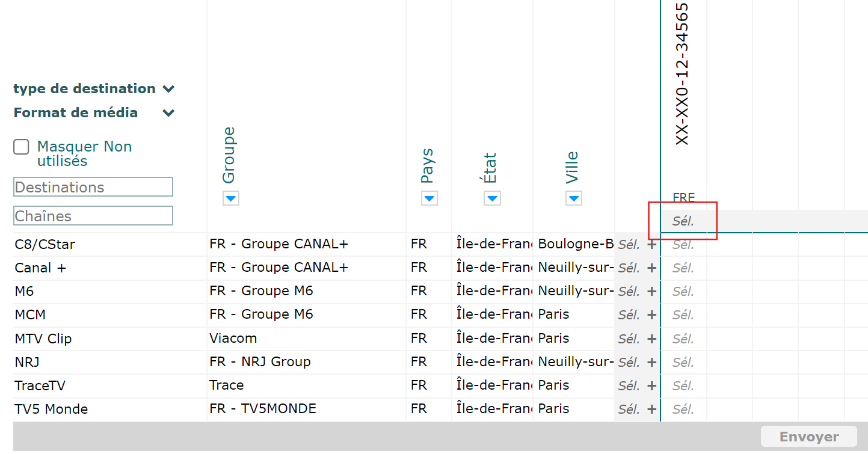Click the plus icon for C8/CStar
Screen dimensions: 868x454
(651, 245)
